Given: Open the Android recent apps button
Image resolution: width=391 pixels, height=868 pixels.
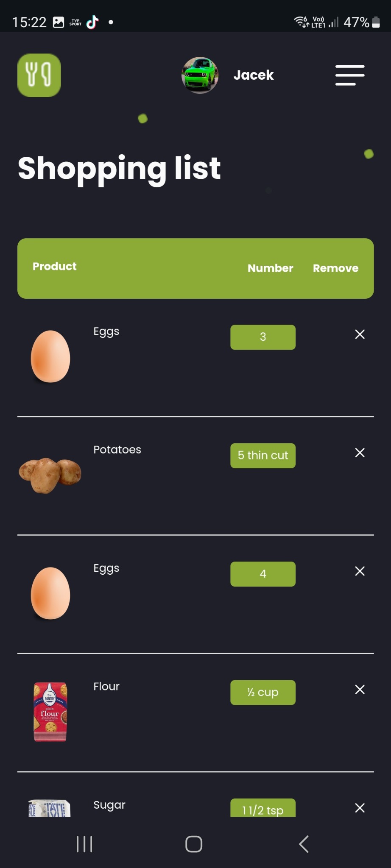Looking at the screenshot, I should pyautogui.click(x=84, y=844).
